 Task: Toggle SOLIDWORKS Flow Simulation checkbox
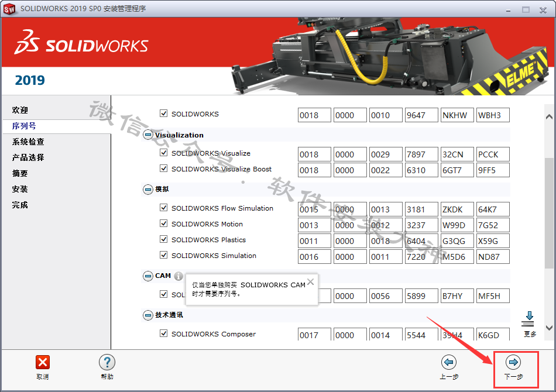[163, 207]
